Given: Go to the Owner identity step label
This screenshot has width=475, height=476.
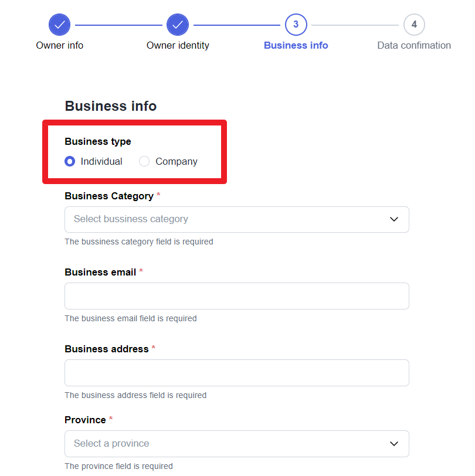Looking at the screenshot, I should pyautogui.click(x=178, y=45).
